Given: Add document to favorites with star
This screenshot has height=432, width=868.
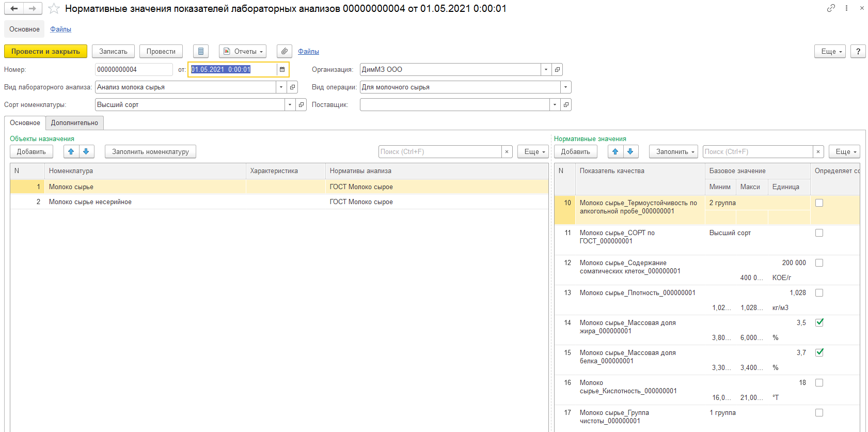Looking at the screenshot, I should (54, 9).
